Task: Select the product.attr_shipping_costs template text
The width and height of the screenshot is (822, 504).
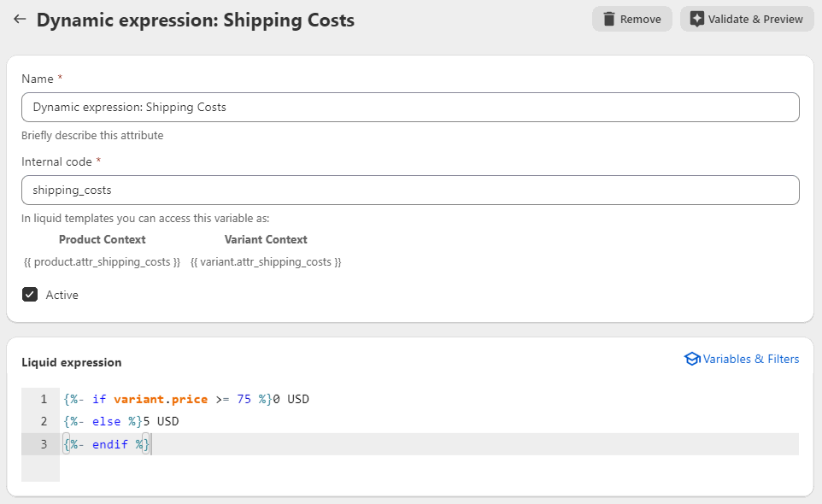Action: tap(103, 262)
